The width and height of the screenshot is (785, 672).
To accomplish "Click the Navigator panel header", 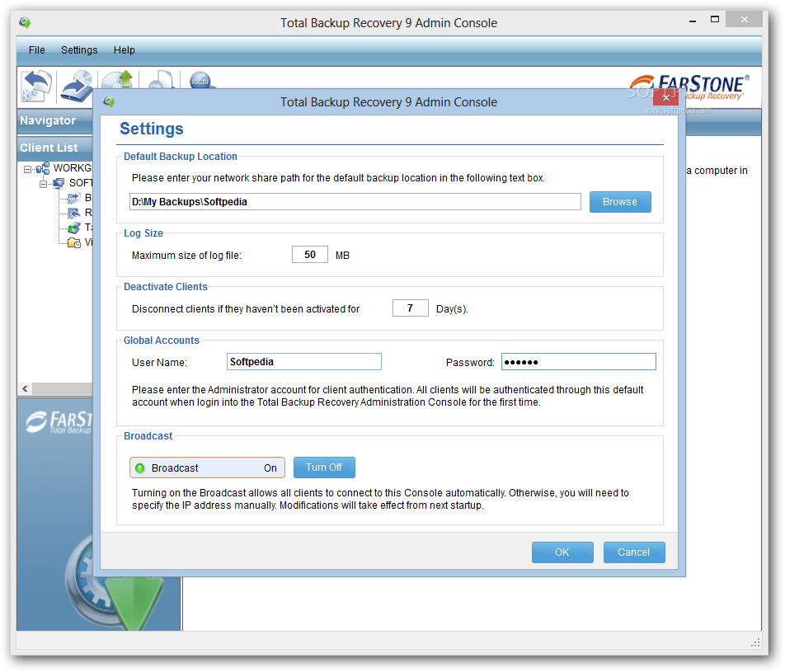I will (x=55, y=120).
